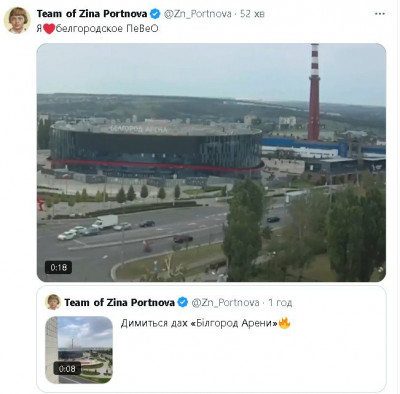Viewport: 400px width, 394px height.
Task: Open the 52 хв timestamp link
Action: coord(252,14)
